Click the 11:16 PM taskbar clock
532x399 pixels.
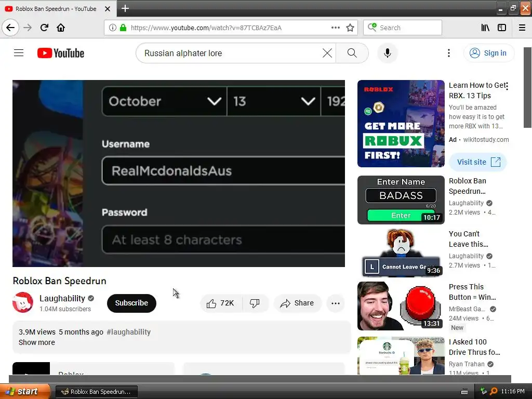pyautogui.click(x=513, y=391)
